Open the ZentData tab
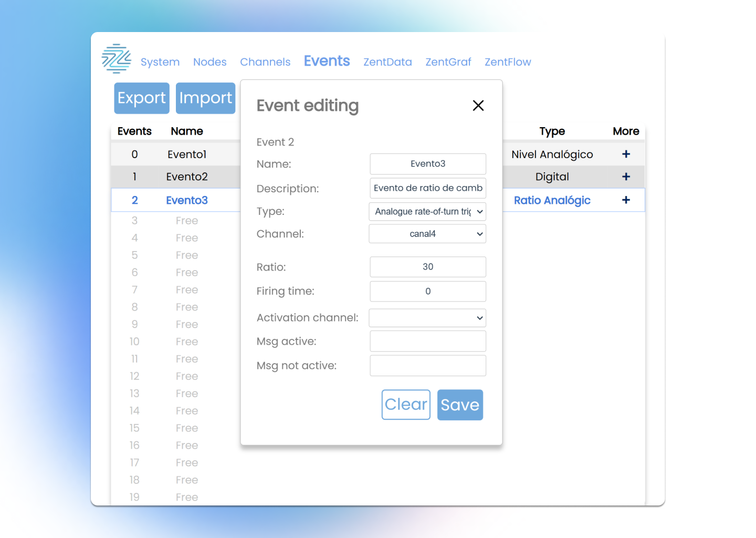 (387, 62)
